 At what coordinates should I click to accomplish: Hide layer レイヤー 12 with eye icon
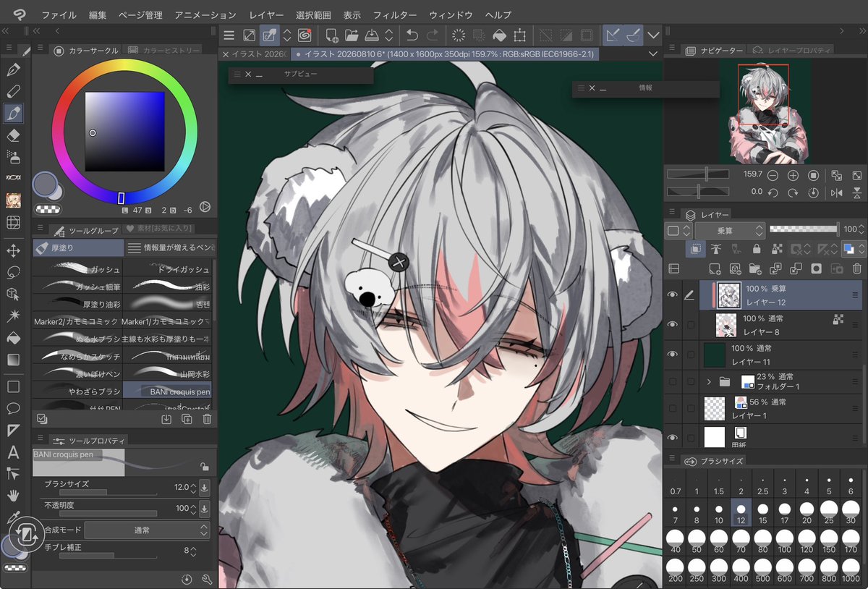(673, 294)
